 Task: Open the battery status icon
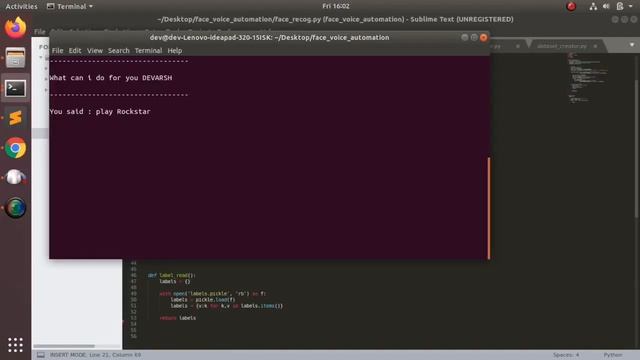pos(620,6)
